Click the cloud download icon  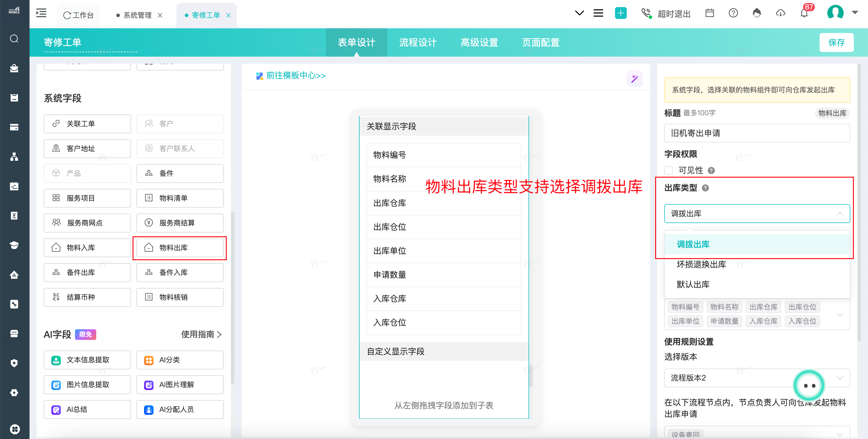[780, 13]
